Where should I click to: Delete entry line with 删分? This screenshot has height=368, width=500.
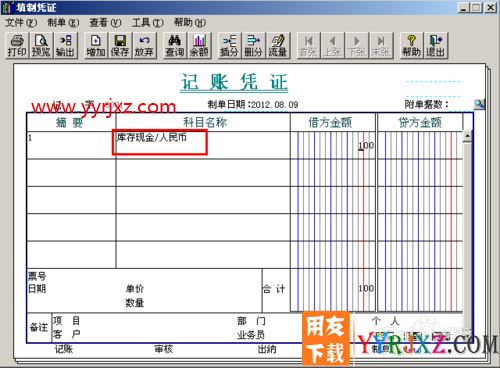pyautogui.click(x=253, y=46)
